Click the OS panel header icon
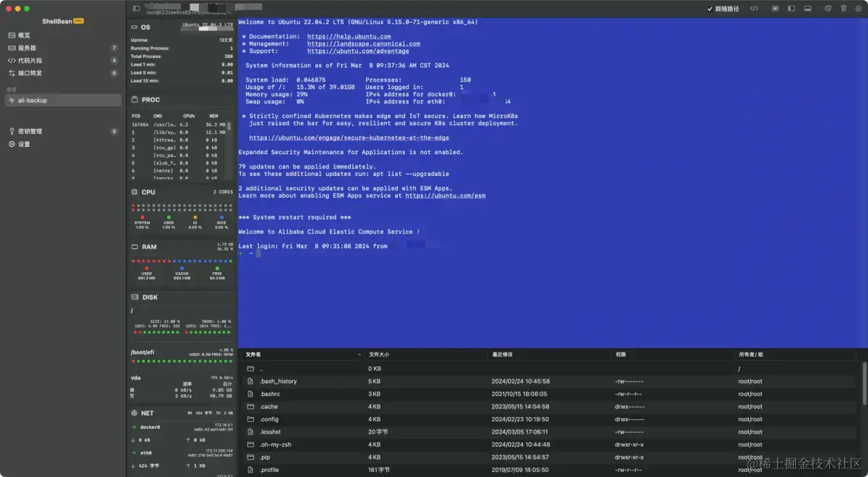This screenshot has width=868, height=477. pos(135,27)
